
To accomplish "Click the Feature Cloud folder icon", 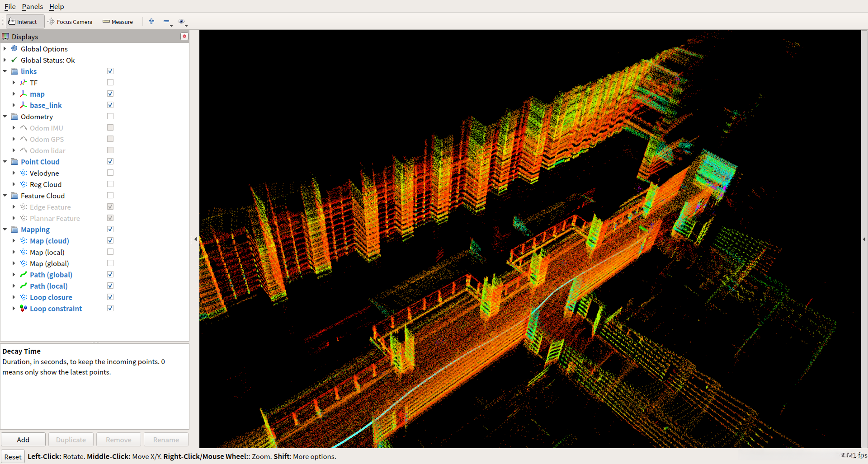I will (14, 195).
